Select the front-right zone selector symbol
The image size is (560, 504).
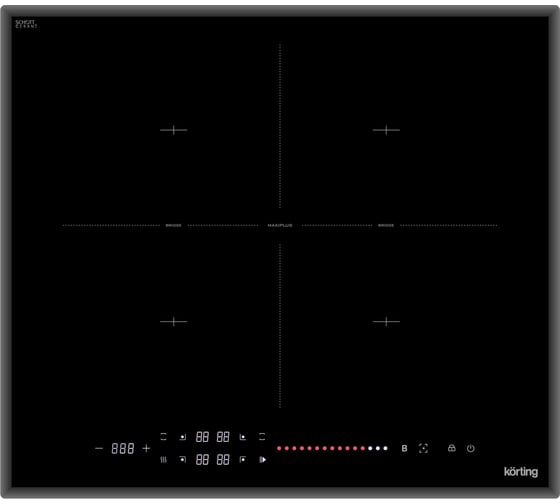tap(243, 459)
